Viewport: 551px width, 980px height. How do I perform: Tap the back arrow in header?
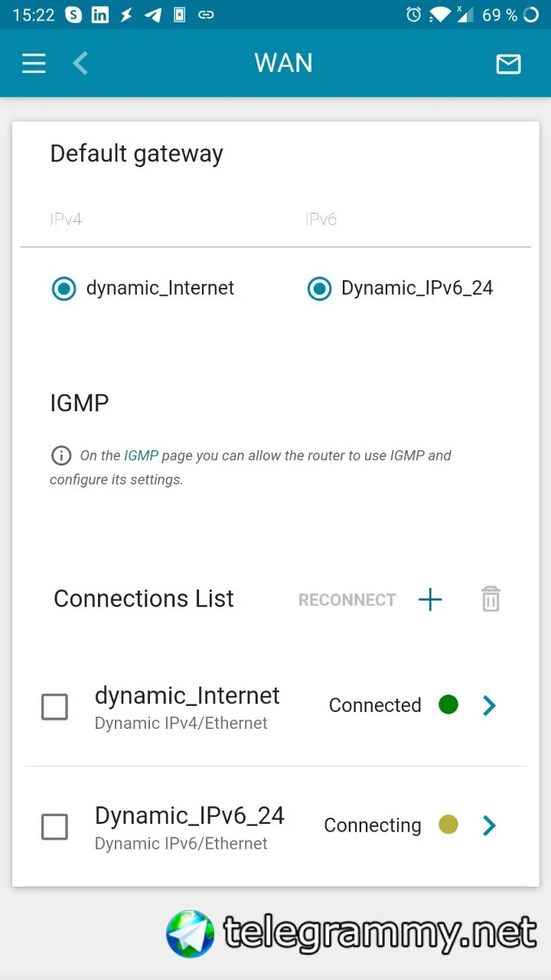click(x=80, y=63)
